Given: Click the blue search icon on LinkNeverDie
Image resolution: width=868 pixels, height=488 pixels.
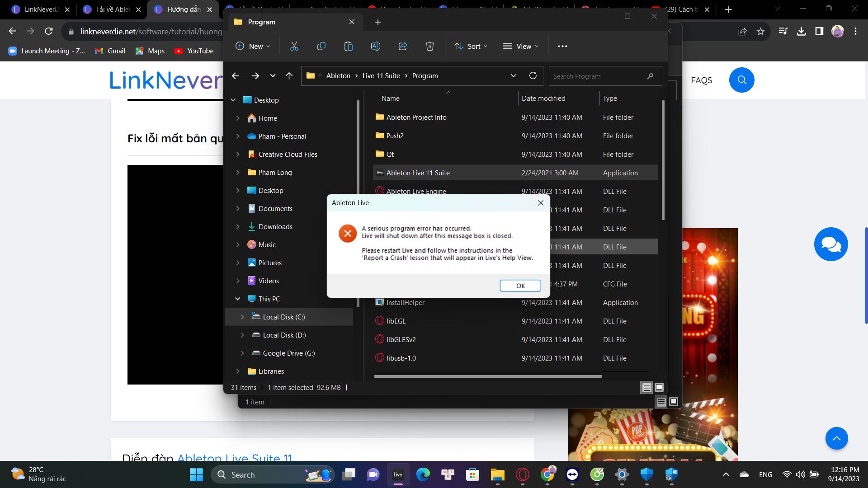Looking at the screenshot, I should click(741, 80).
